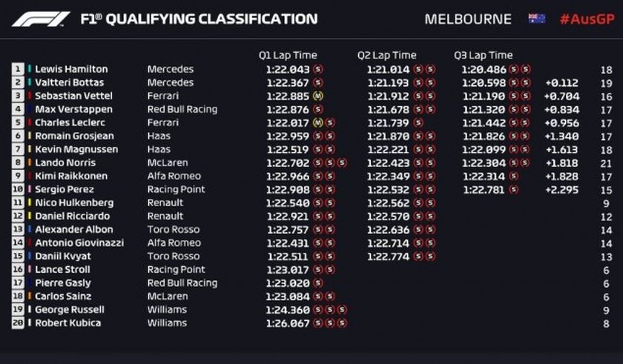Select the Q1 Lap Time column header
This screenshot has width=623, height=364.
(288, 55)
